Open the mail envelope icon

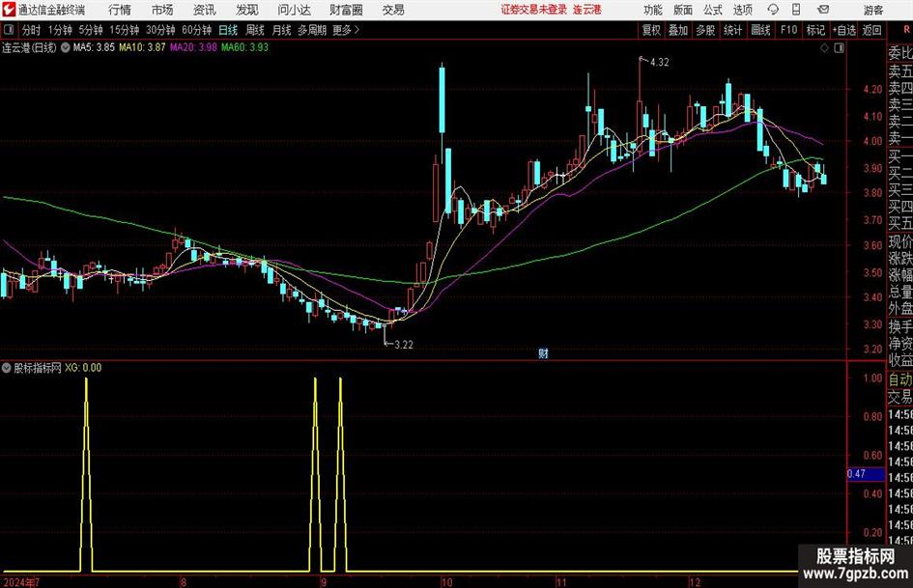pos(823,10)
